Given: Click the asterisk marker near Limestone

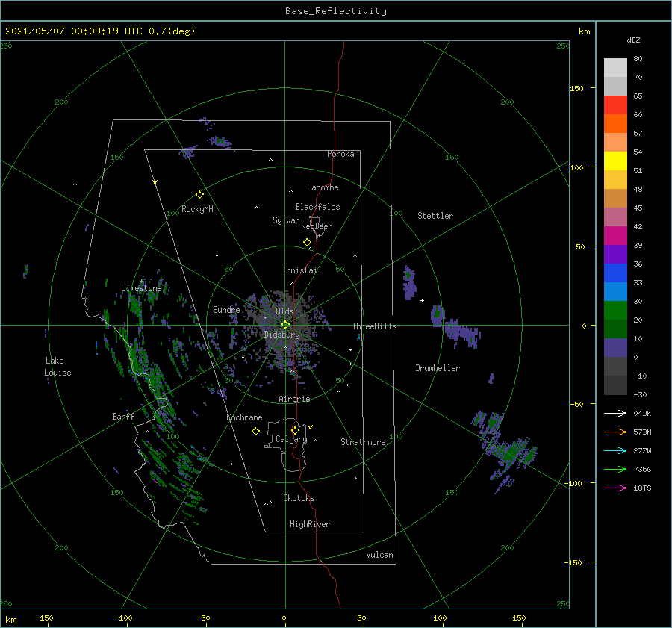Looking at the screenshot, I should (142, 282).
